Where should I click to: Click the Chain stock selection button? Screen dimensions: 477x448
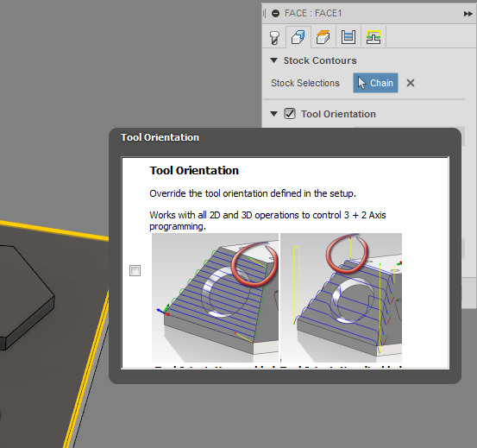[x=375, y=83]
